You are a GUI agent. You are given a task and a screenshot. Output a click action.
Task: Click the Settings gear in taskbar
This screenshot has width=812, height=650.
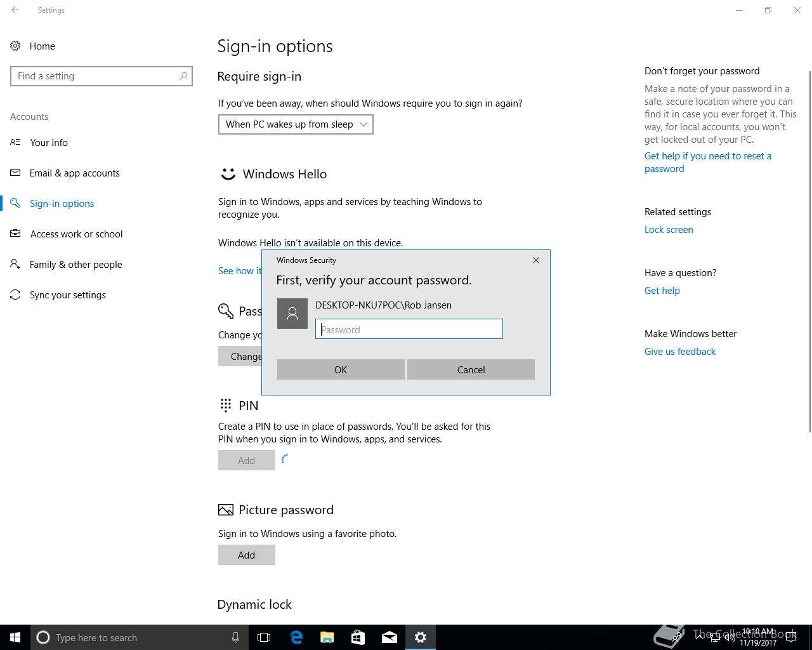pyautogui.click(x=421, y=637)
